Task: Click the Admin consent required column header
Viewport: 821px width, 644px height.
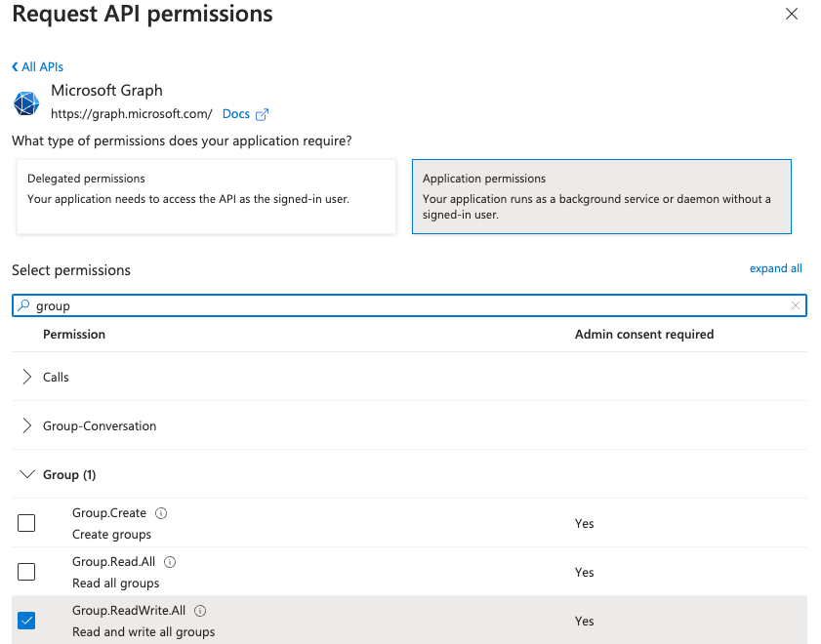Action: (x=644, y=335)
